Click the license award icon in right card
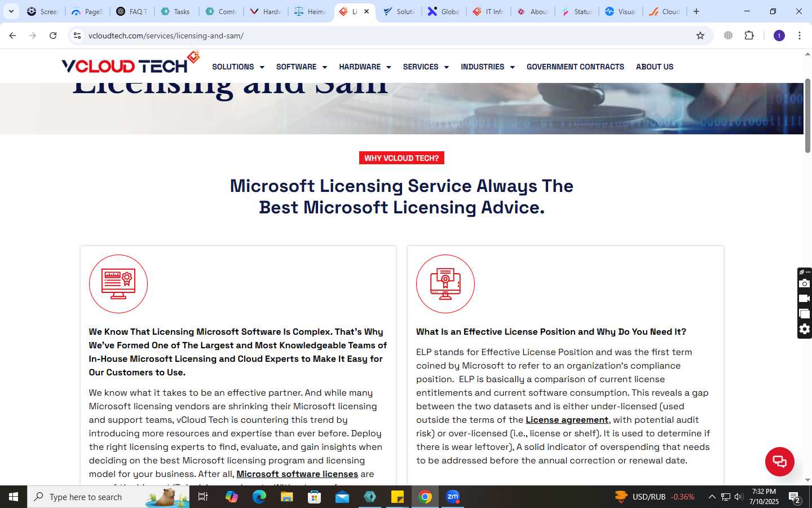Viewport: 812px width, 508px height. tap(445, 284)
